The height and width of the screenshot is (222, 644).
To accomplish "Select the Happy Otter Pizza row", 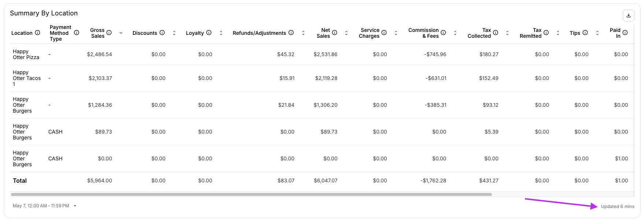I will (26, 54).
